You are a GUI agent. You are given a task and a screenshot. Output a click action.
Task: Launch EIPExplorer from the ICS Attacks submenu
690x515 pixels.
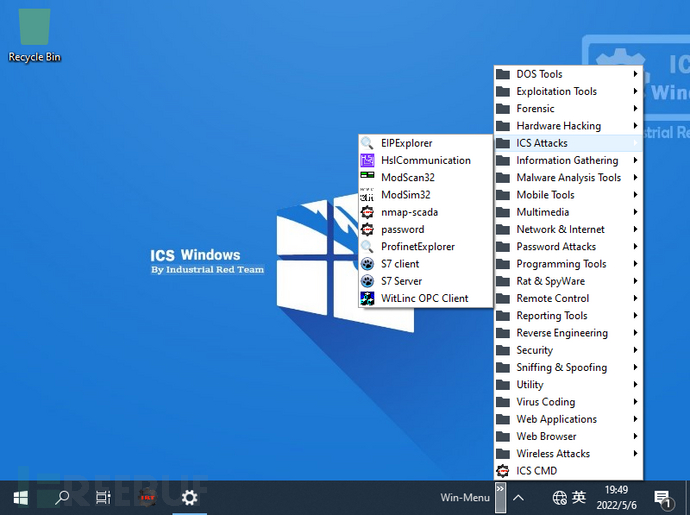point(406,143)
